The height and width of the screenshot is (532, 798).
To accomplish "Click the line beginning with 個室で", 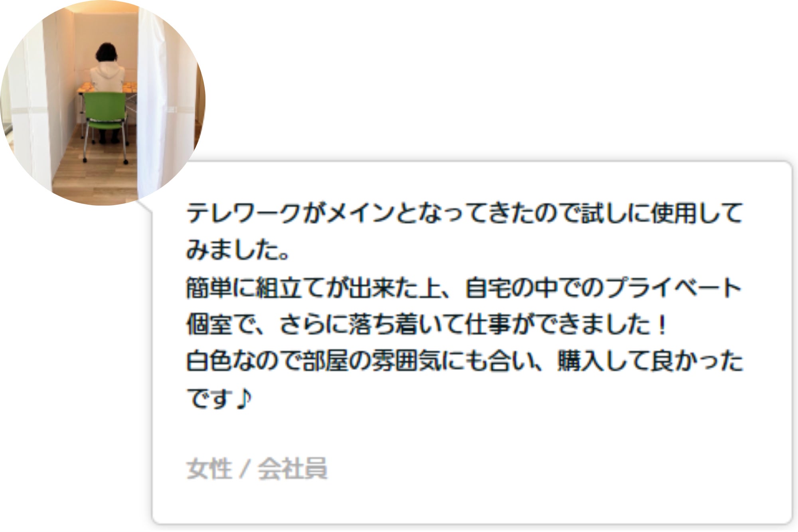I will pos(427,324).
